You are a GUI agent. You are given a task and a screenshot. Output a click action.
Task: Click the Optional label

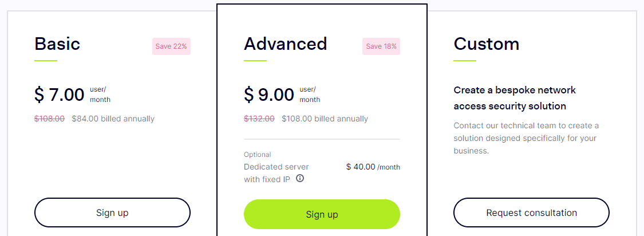coord(258,155)
